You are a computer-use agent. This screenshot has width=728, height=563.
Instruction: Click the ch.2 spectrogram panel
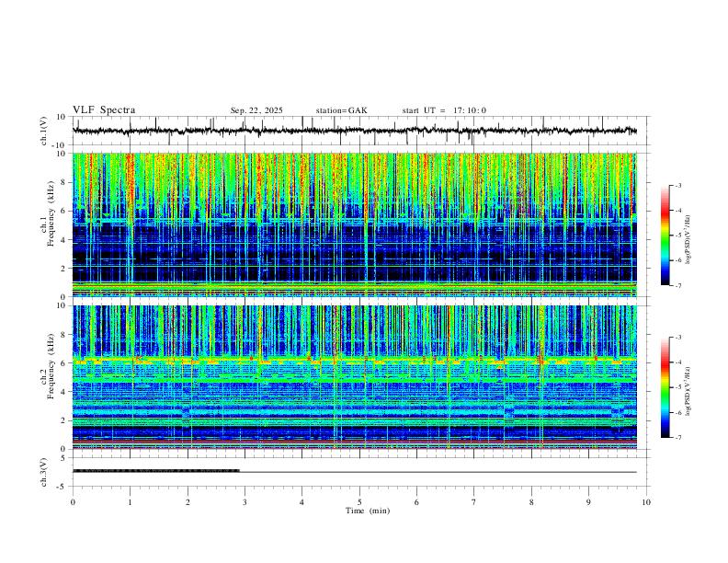(354, 377)
